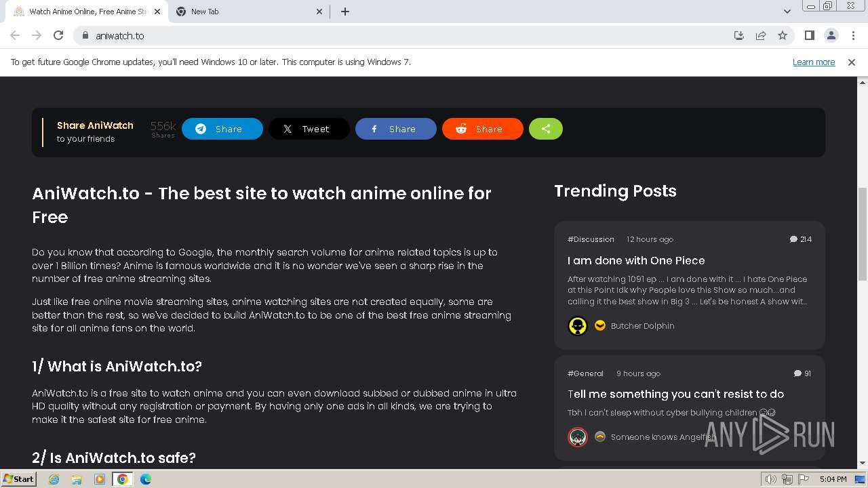Viewport: 868px width, 488px height.
Task: Click heading 1/ What is AniWatch.to?
Action: [117, 367]
